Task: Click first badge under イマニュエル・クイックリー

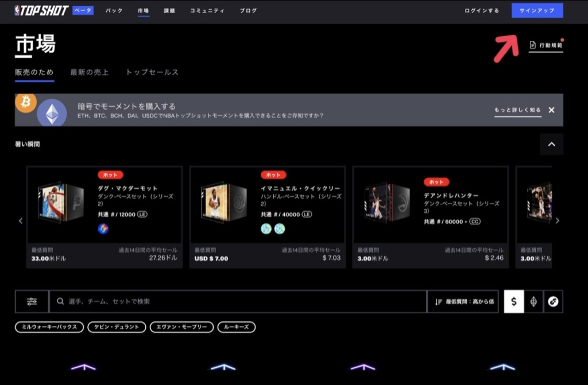Action: (266, 228)
